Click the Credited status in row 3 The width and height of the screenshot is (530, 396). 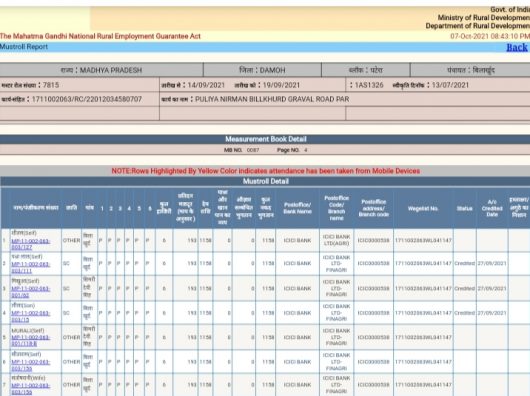coord(464,289)
